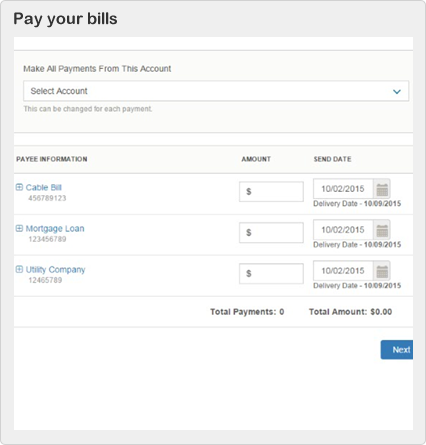Expand Cable Bill payee details plus icon

(x=19, y=187)
